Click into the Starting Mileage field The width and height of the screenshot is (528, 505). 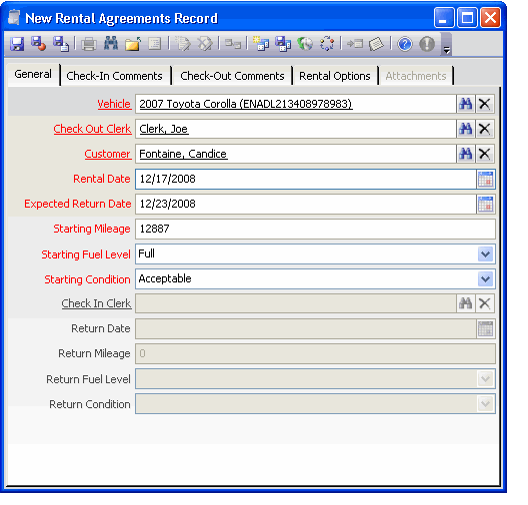(315, 229)
